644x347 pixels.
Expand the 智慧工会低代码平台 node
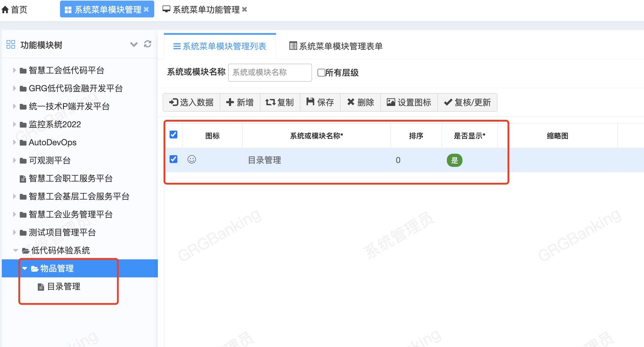click(x=14, y=70)
